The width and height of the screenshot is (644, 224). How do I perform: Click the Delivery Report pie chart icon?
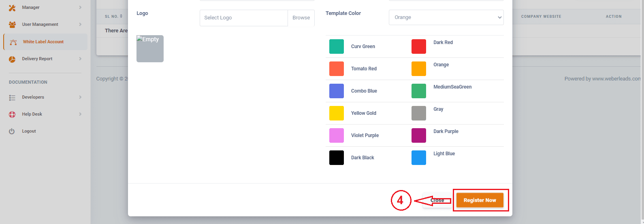pyautogui.click(x=12, y=59)
